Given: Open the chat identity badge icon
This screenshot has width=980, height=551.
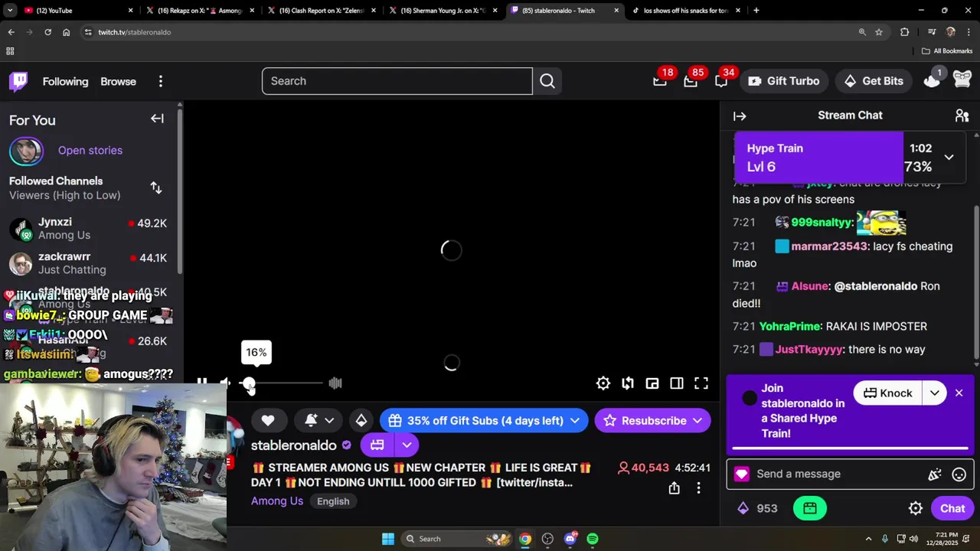Looking at the screenshot, I should click(x=741, y=474).
